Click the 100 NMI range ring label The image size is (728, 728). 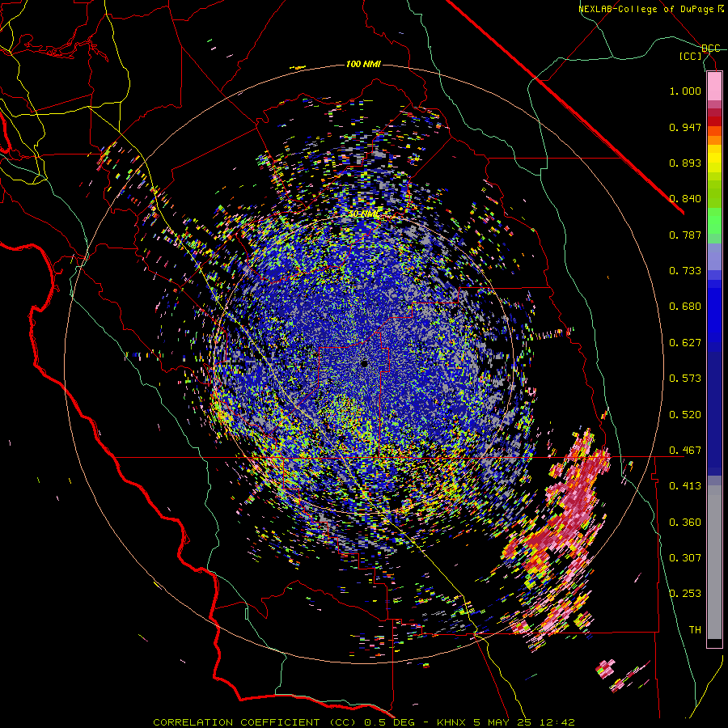363,64
